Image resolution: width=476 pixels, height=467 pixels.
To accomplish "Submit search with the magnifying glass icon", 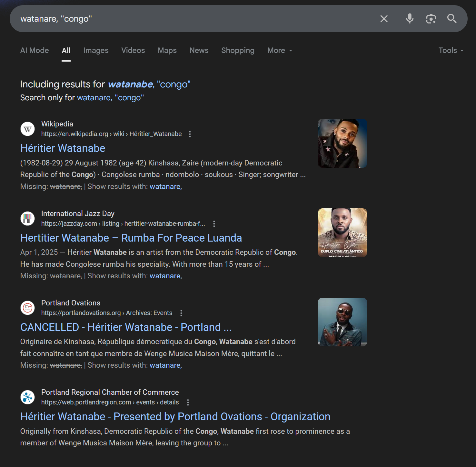I will coord(452,19).
